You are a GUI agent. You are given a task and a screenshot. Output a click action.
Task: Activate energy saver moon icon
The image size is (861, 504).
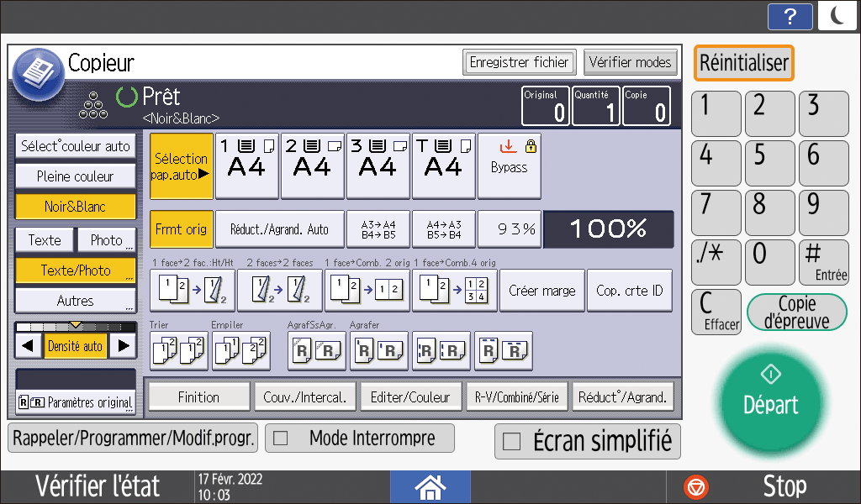[837, 16]
